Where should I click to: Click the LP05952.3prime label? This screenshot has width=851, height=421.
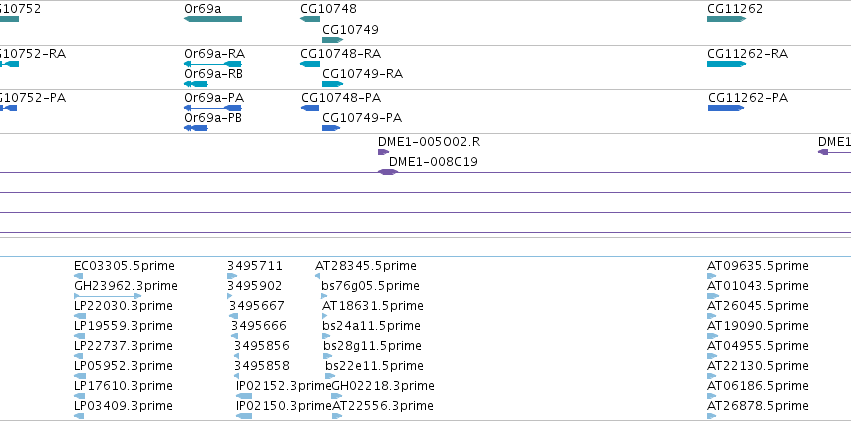pyautogui.click(x=123, y=366)
